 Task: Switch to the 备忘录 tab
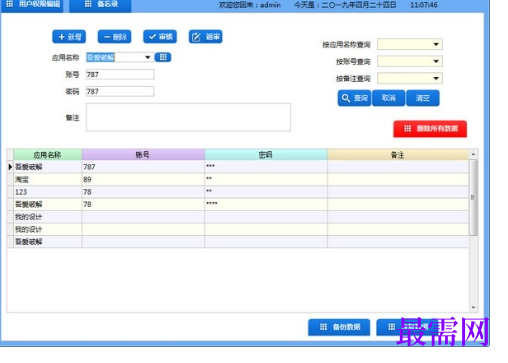point(100,5)
